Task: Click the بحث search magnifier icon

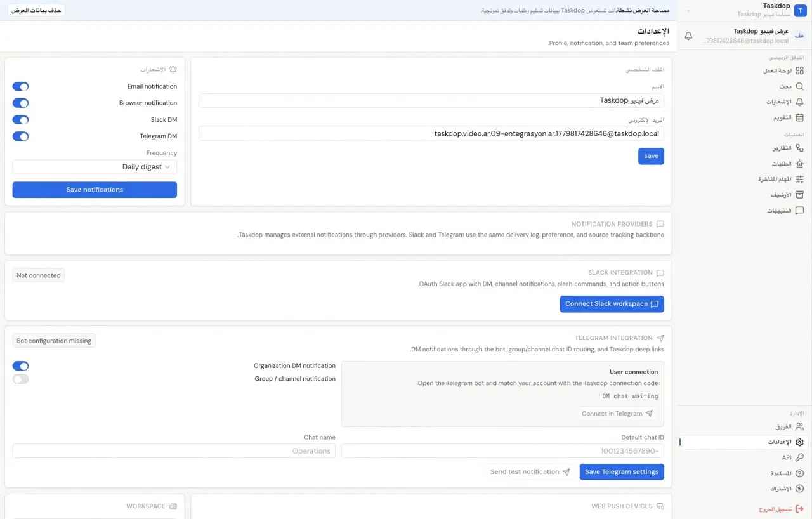Action: coord(799,86)
